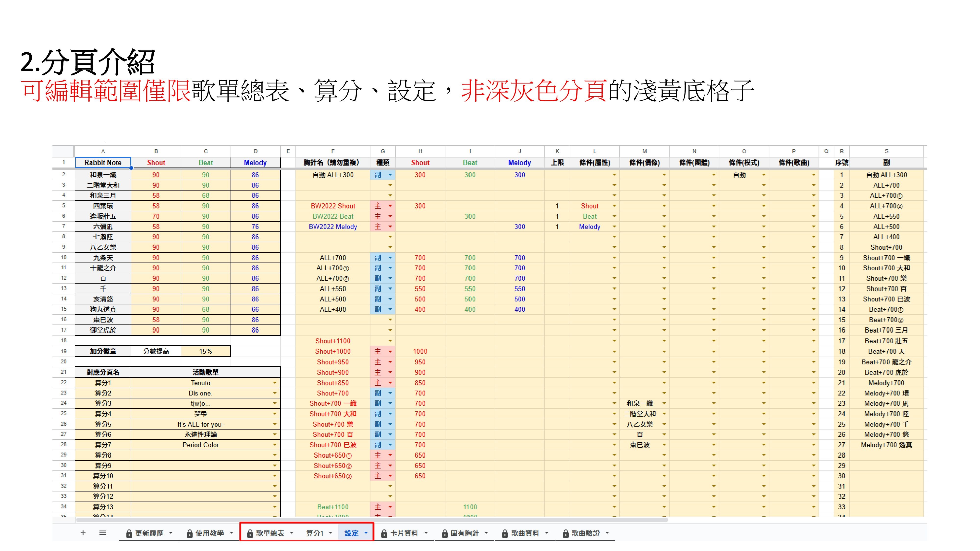Open the Dis one. song dropdown
The width and height of the screenshot is (980, 551).
pyautogui.click(x=275, y=393)
